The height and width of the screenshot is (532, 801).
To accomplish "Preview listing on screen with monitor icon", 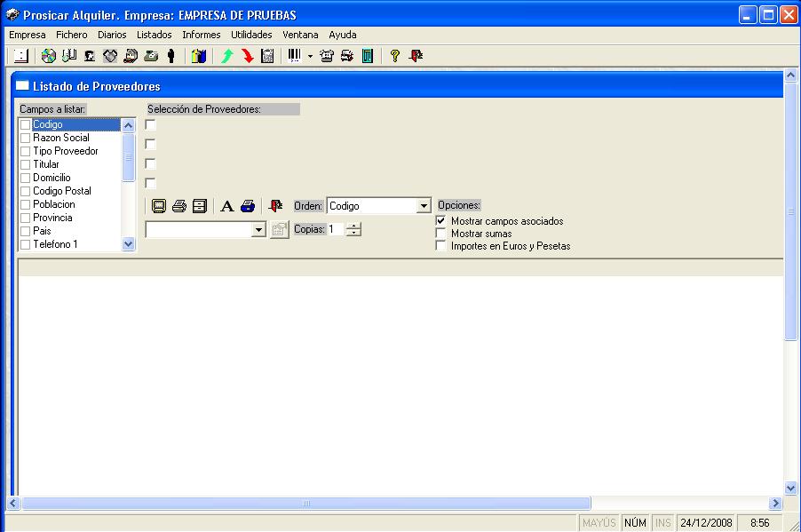I will [x=159, y=206].
